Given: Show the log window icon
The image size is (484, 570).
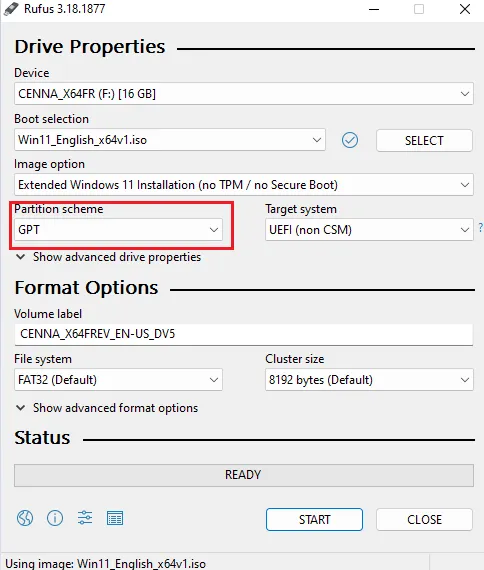Looking at the screenshot, I should point(115,518).
